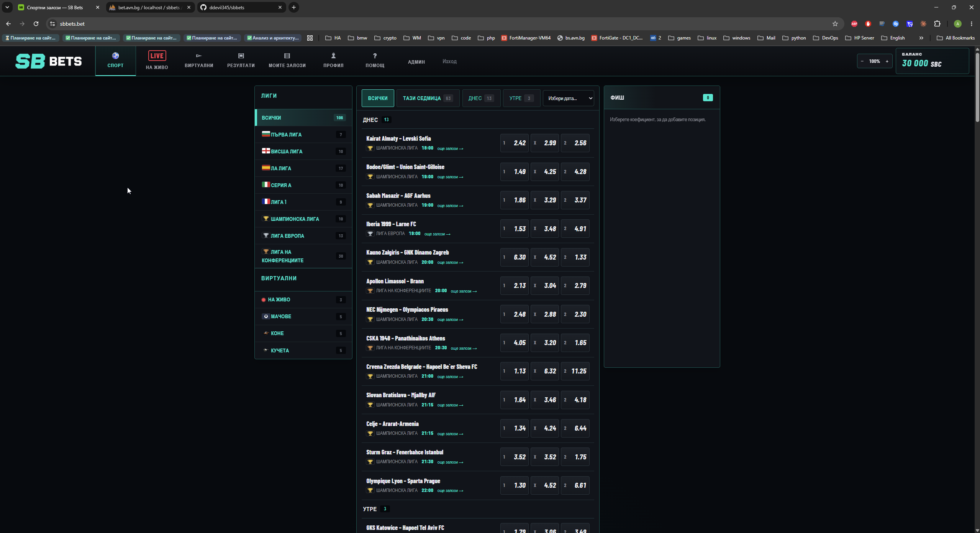Pick odds 11.25 for Hapoel Be'er Sheva

(x=575, y=371)
